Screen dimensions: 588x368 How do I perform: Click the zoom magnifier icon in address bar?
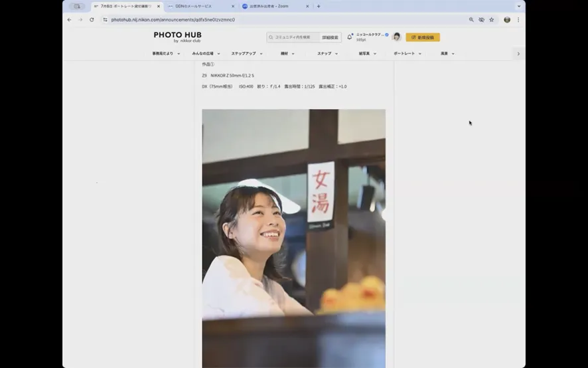pyautogui.click(x=471, y=20)
